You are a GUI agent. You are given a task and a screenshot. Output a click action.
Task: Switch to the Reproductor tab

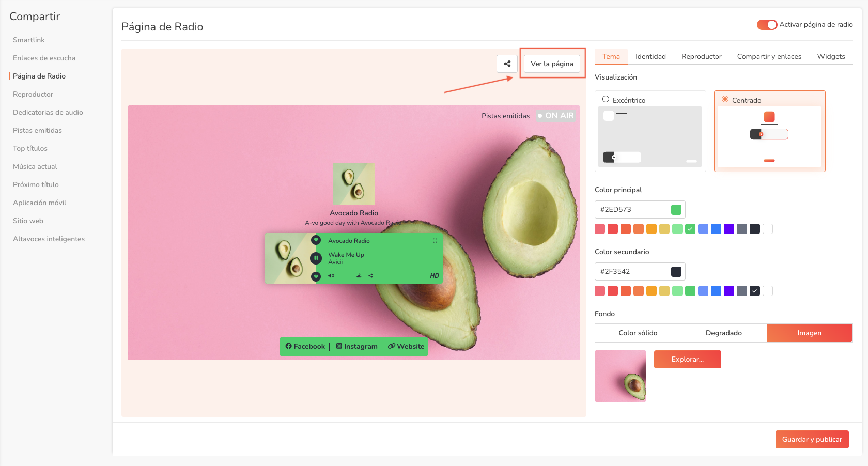[x=701, y=57]
